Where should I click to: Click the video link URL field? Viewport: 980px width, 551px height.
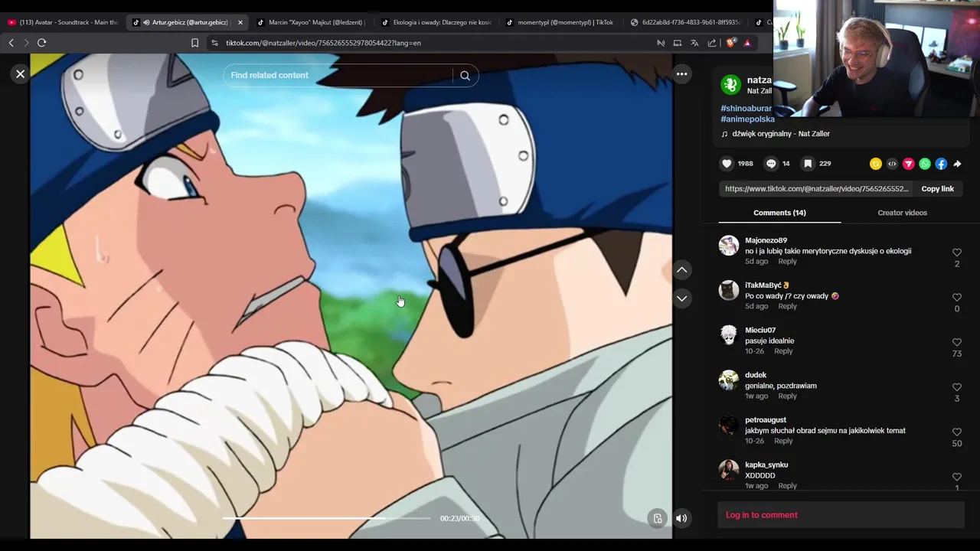[816, 189]
